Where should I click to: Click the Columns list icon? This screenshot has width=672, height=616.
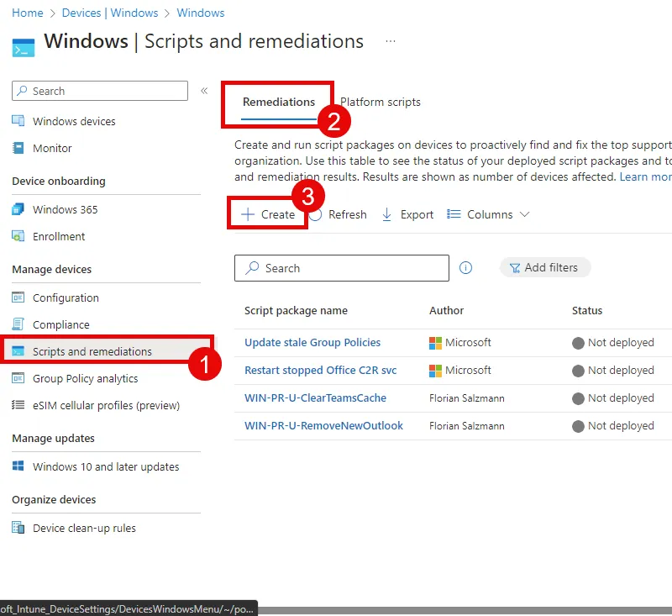tap(454, 214)
